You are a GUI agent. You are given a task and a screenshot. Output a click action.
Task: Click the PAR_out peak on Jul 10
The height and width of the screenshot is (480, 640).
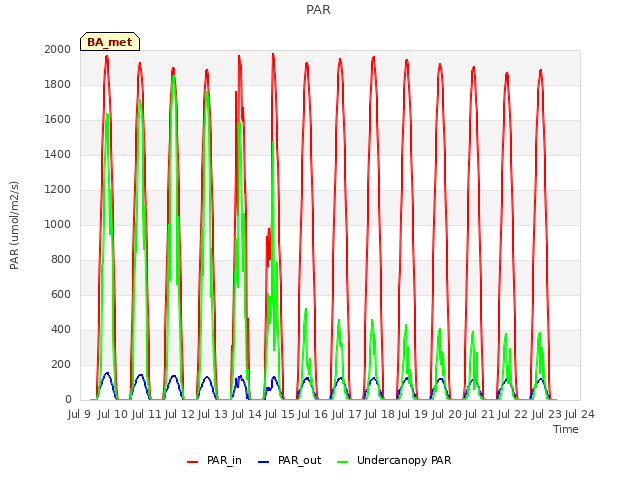tap(107, 373)
